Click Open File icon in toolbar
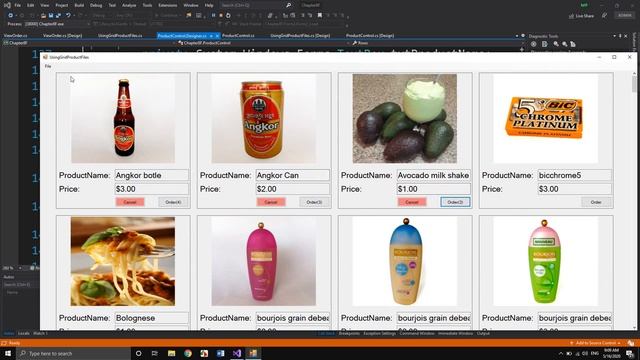Screen dimensions: 640x360 click(43, 16)
